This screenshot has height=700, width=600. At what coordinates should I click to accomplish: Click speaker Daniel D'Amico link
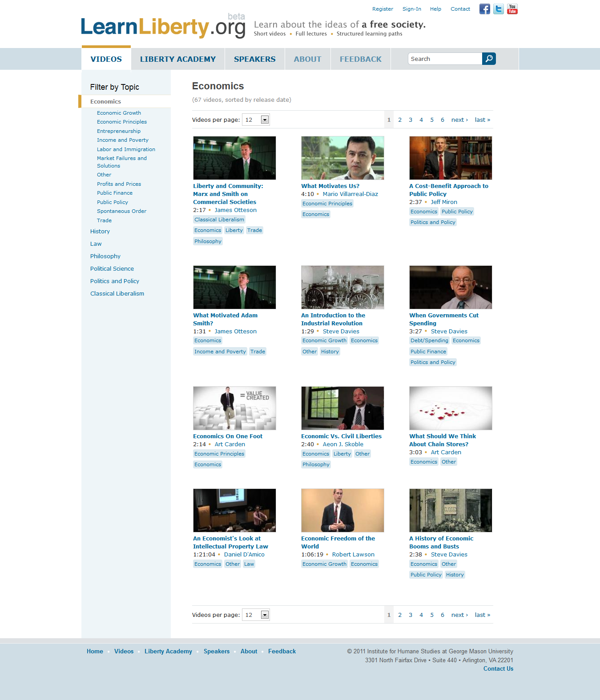click(244, 554)
